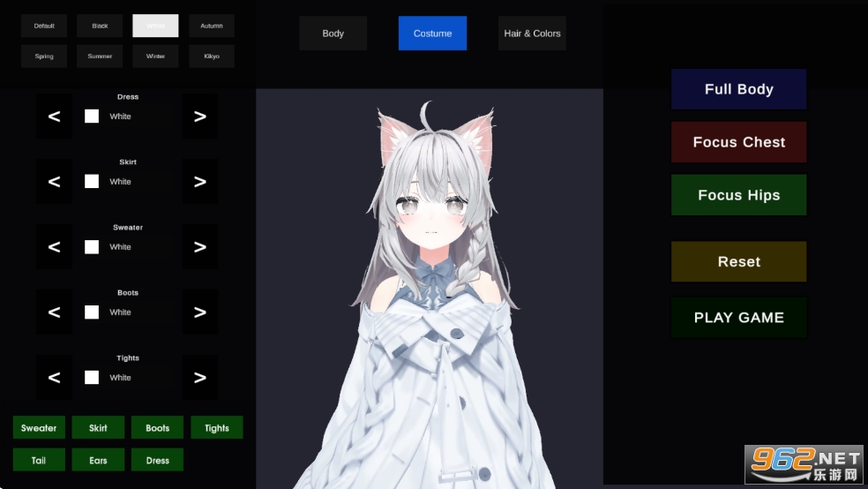868x489 pixels.
Task: Select the Black color preset
Action: click(100, 26)
